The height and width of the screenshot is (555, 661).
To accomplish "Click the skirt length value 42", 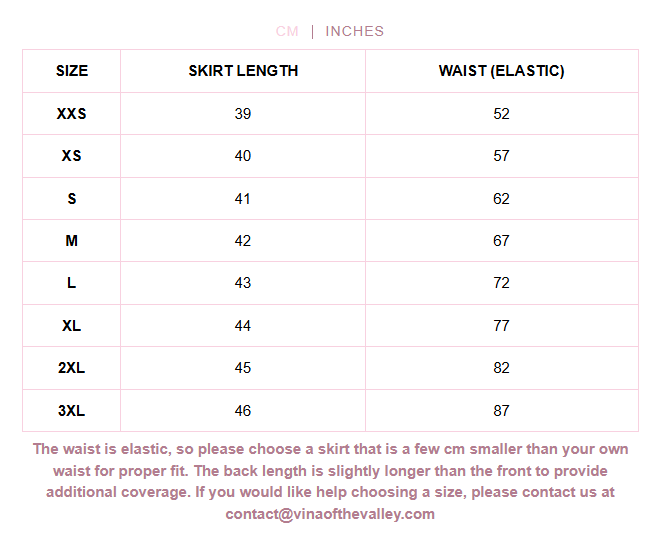I will click(x=243, y=241).
